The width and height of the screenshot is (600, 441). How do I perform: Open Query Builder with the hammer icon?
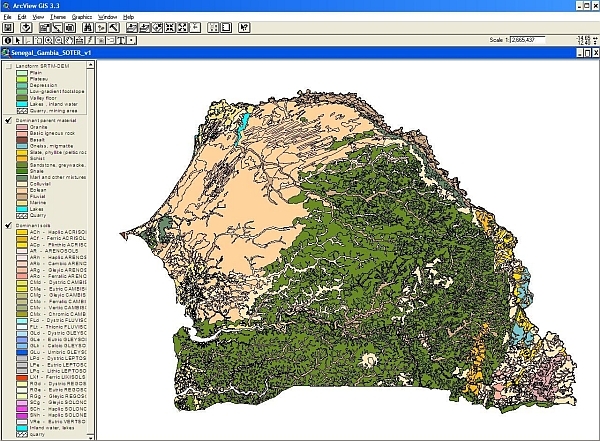114,28
